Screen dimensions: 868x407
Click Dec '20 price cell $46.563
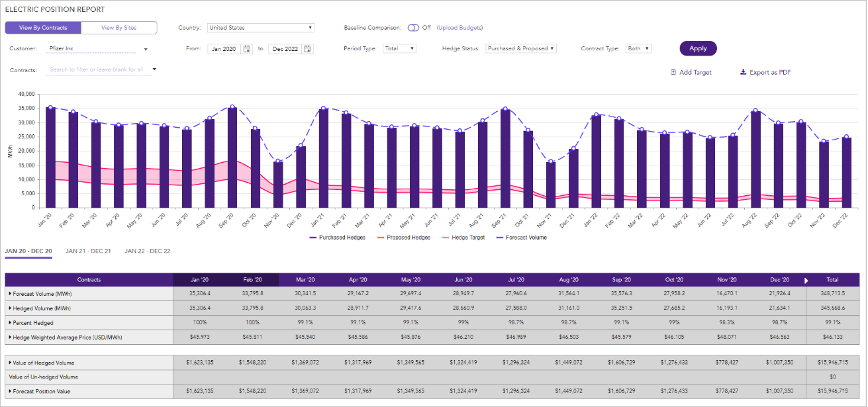click(780, 338)
